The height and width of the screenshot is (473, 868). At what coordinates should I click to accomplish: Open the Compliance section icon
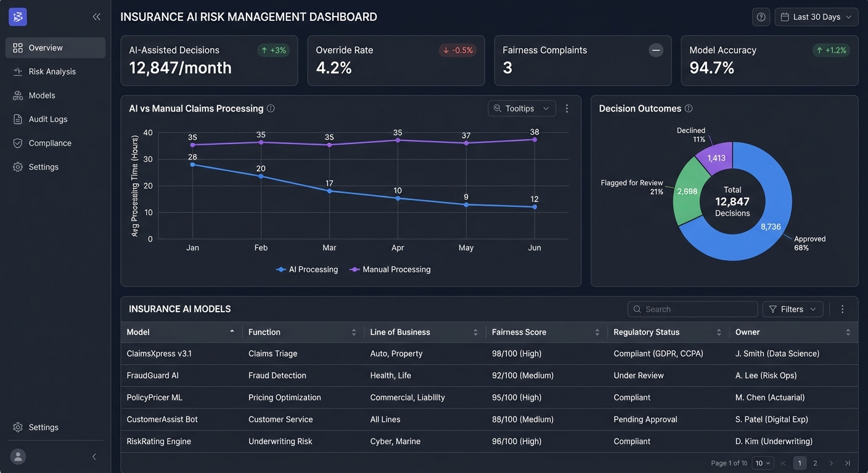tap(17, 142)
